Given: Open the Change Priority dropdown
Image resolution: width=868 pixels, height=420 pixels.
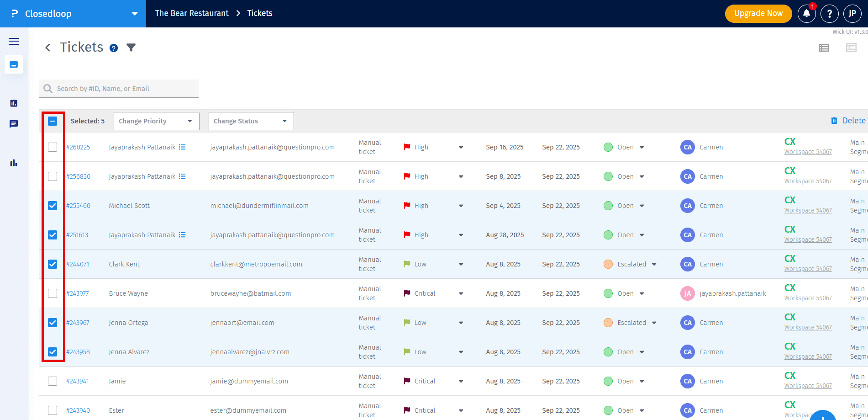Looking at the screenshot, I should (156, 121).
